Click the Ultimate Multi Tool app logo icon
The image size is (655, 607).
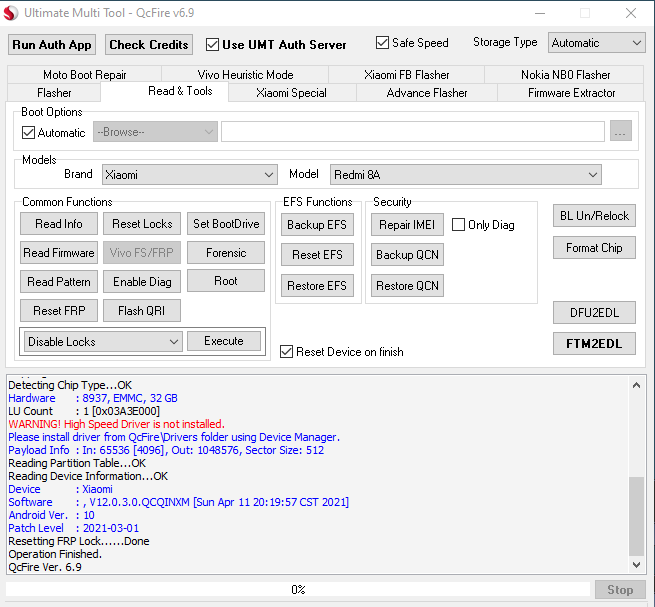[x=10, y=13]
